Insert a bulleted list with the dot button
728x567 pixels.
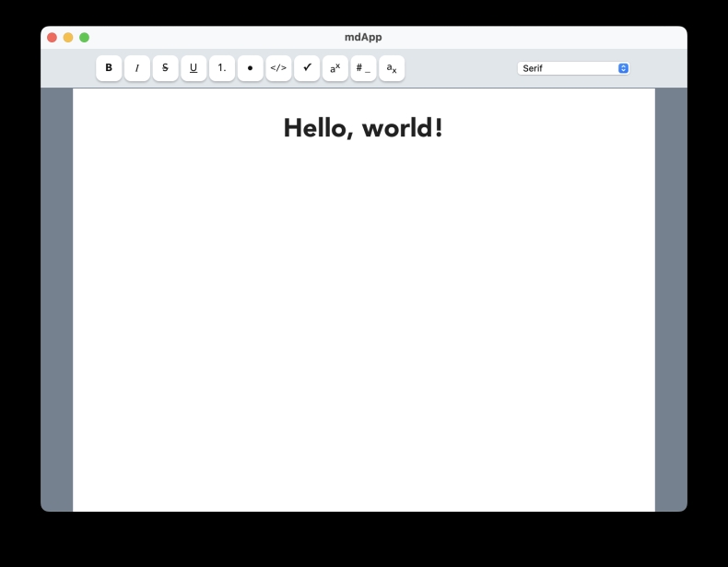250,68
